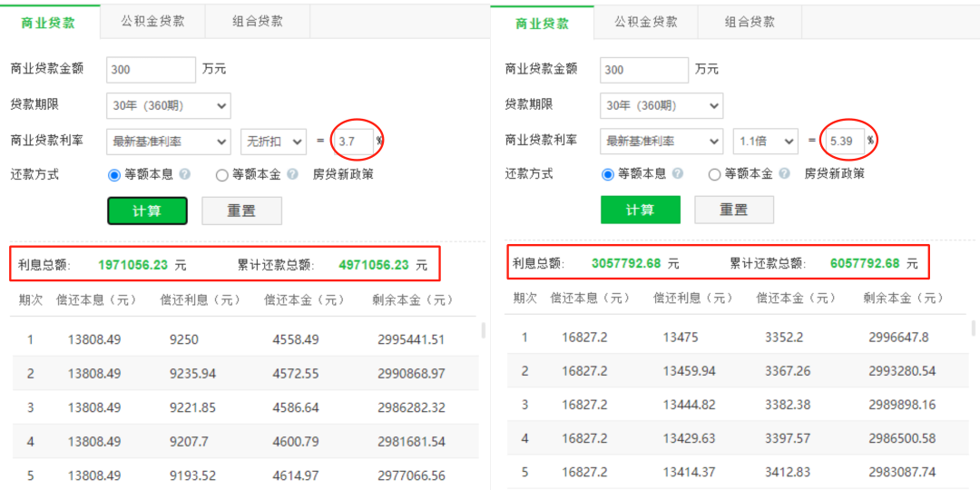This screenshot has height=490, width=980.
Task: Select 等额本金 radio in left calculator
Action: coord(221,176)
